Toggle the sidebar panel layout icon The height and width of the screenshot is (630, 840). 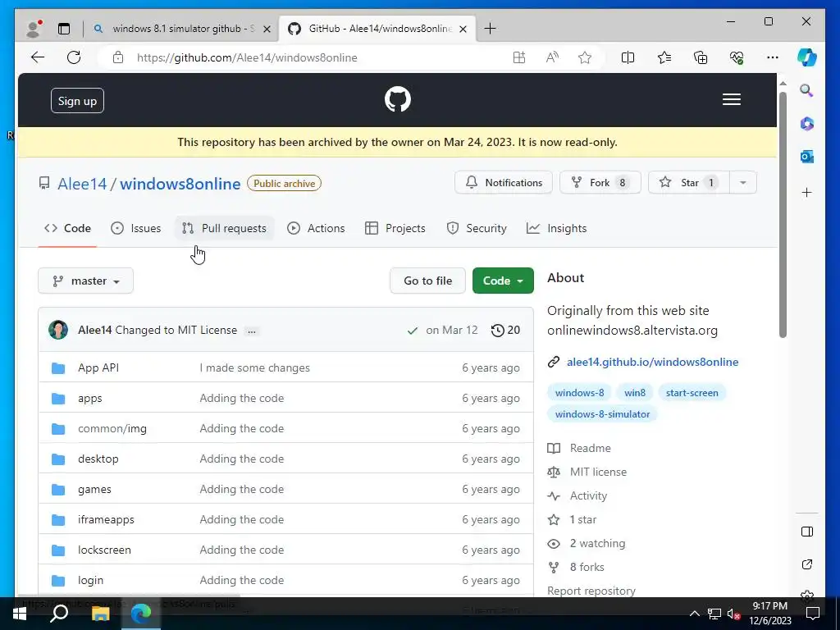tap(807, 532)
